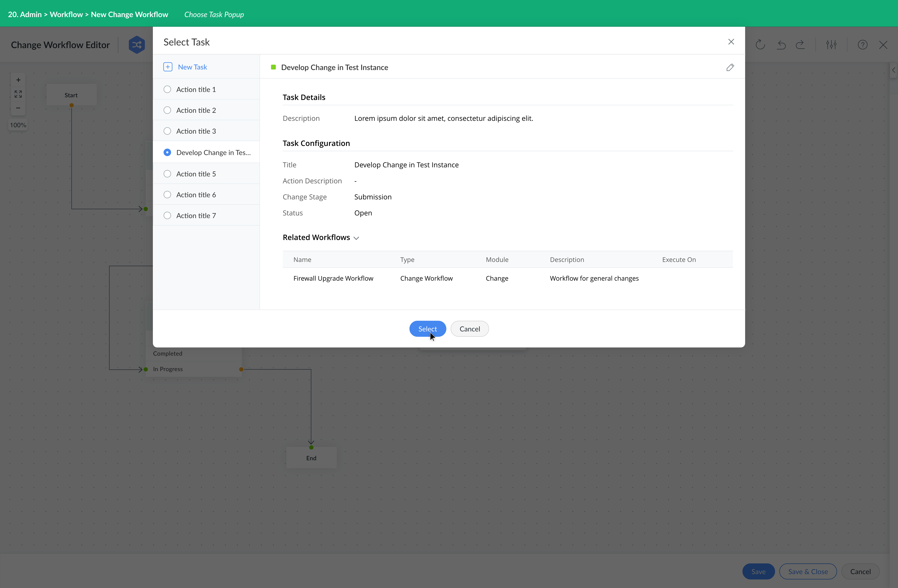
Task: Click the Module column header
Action: 497,260
